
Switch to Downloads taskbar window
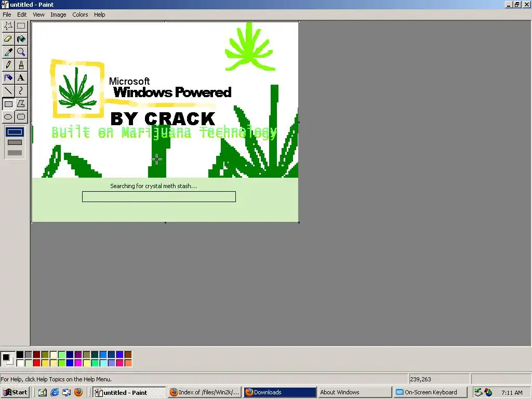280,392
